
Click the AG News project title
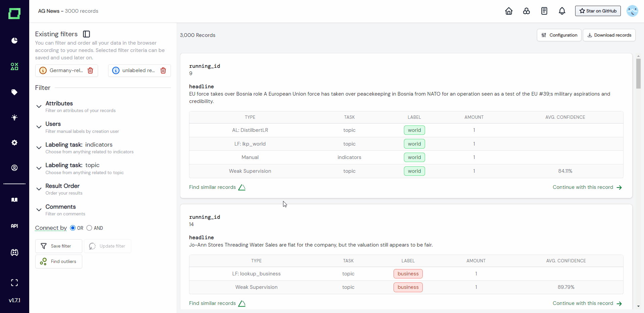[x=49, y=11]
